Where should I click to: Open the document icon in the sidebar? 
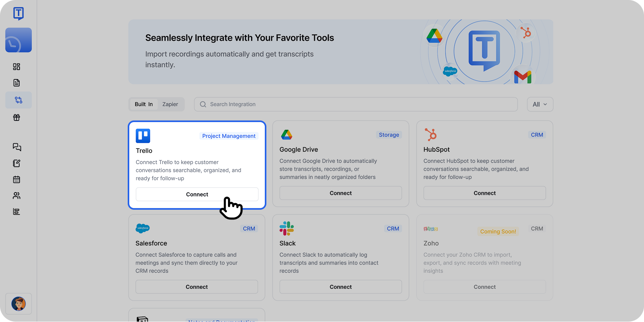point(16,83)
